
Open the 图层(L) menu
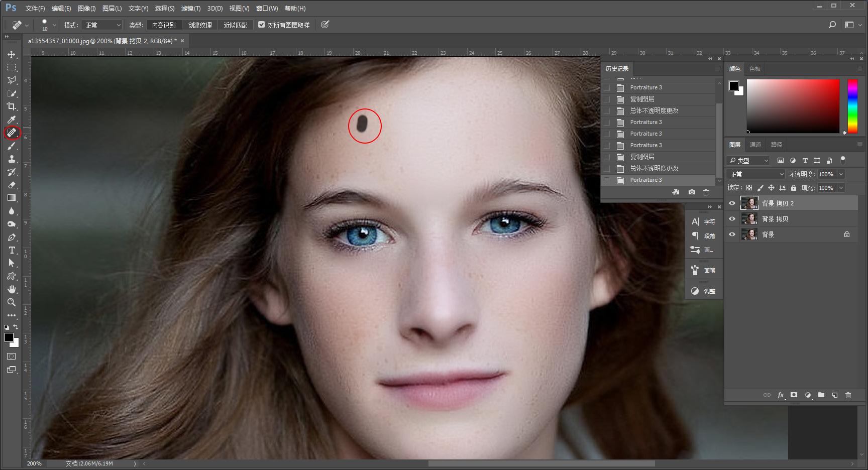tap(112, 9)
